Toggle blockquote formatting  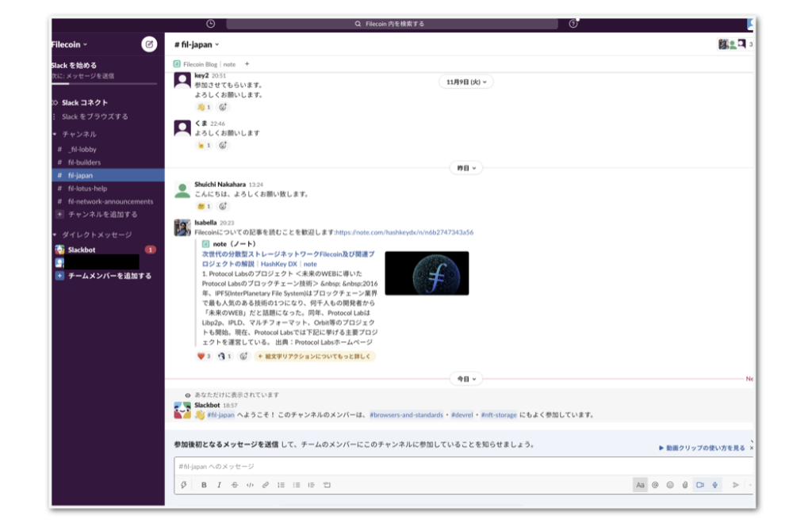311,485
